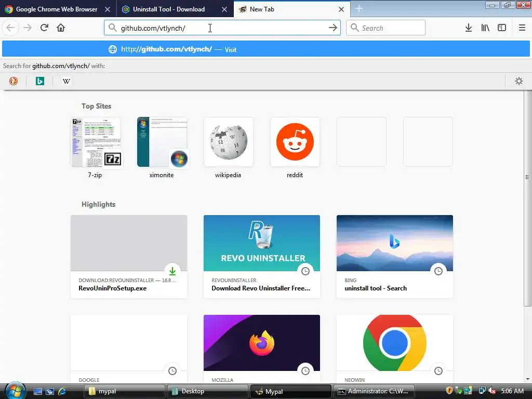Open a new tab with the plus button
Image resolution: width=532 pixels, height=399 pixels.
tap(359, 9)
